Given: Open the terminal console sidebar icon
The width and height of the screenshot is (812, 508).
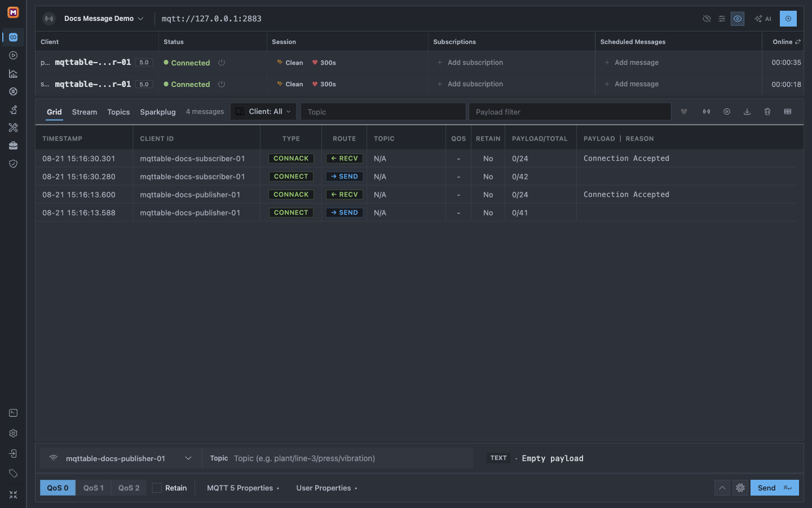Looking at the screenshot, I should [13, 413].
